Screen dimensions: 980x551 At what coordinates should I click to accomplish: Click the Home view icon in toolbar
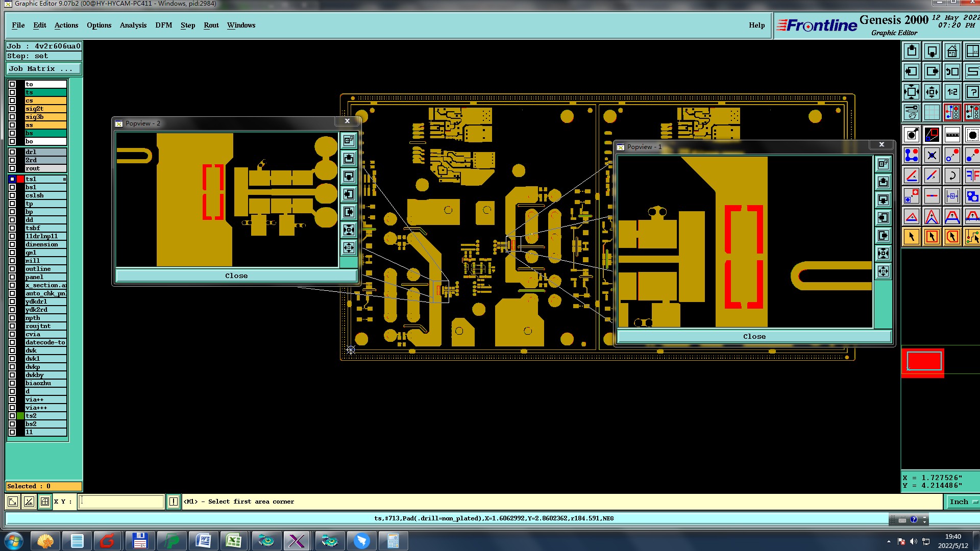pyautogui.click(x=952, y=52)
